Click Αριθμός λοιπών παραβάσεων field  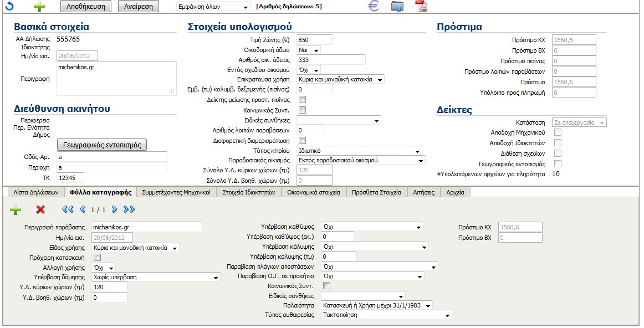[310, 130]
